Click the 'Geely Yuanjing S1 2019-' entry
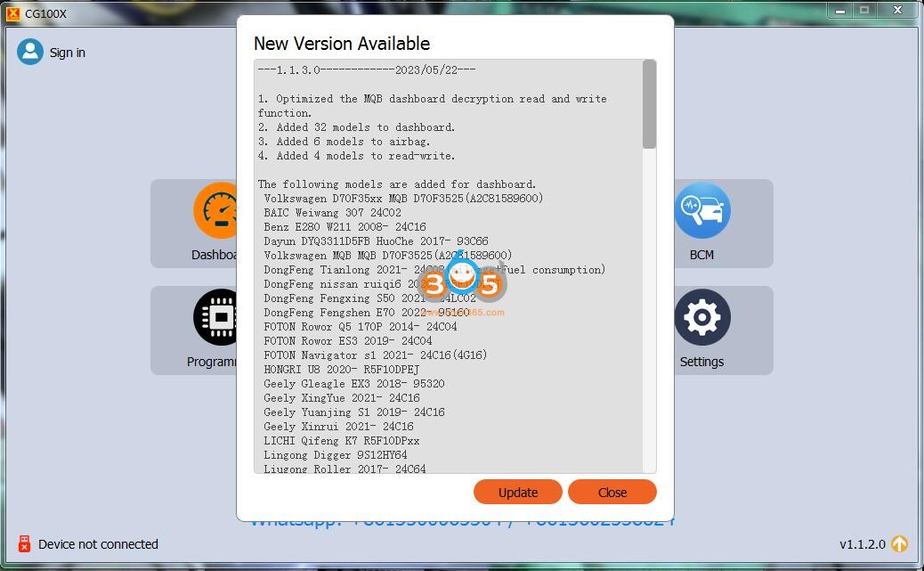The image size is (924, 571). [x=354, y=412]
